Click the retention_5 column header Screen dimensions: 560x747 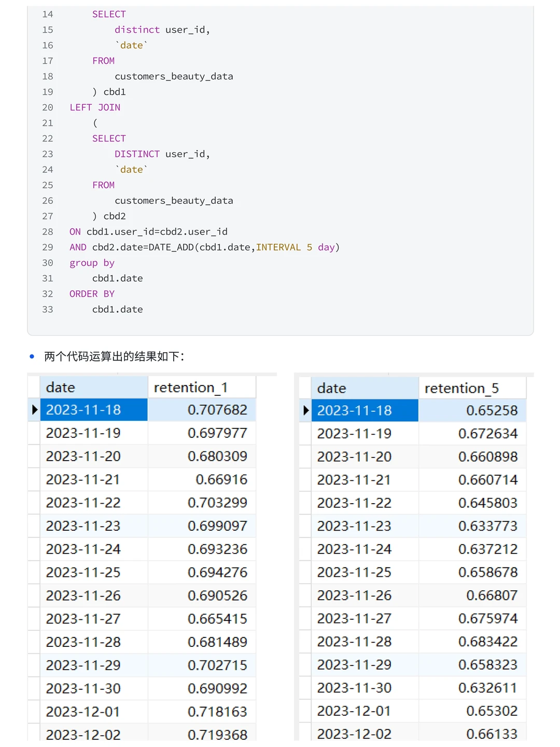click(472, 388)
